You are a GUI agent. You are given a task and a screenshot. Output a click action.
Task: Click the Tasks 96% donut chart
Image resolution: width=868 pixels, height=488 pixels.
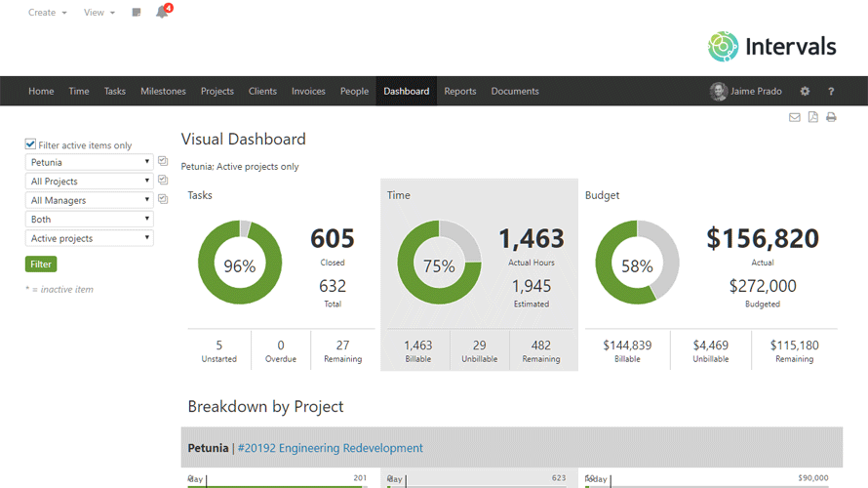(240, 263)
